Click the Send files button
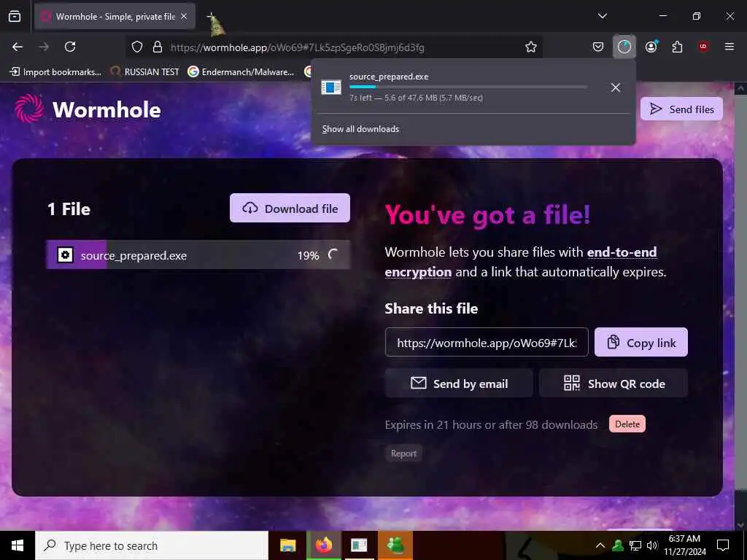 681,109
